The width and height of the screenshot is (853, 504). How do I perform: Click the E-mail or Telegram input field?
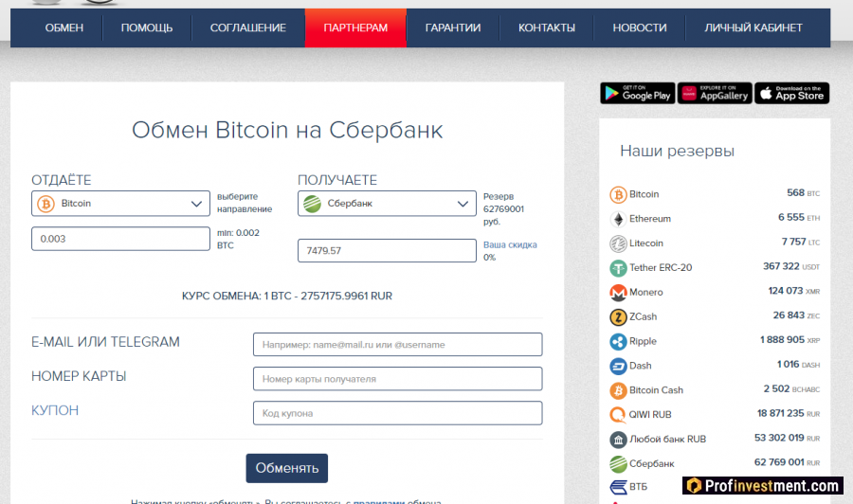click(x=398, y=344)
